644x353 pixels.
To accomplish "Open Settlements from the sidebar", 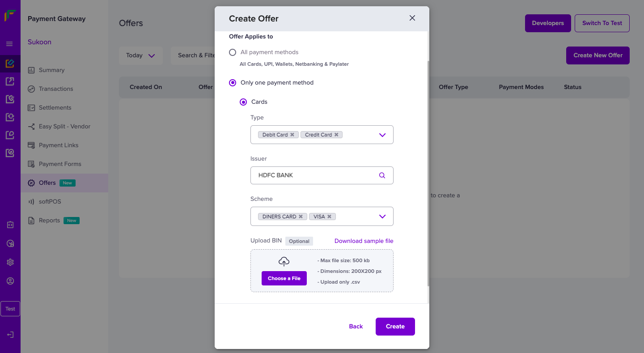I will coord(31,107).
